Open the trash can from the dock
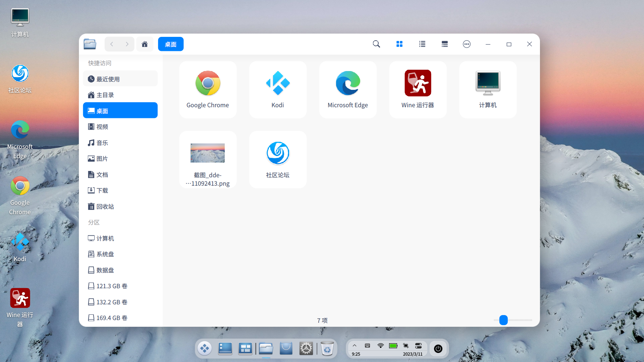 pos(327,348)
